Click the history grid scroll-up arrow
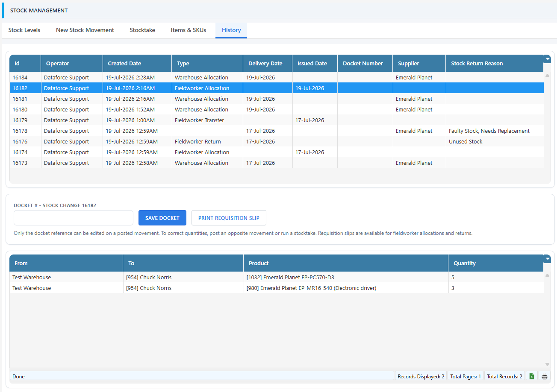 [x=548, y=75]
